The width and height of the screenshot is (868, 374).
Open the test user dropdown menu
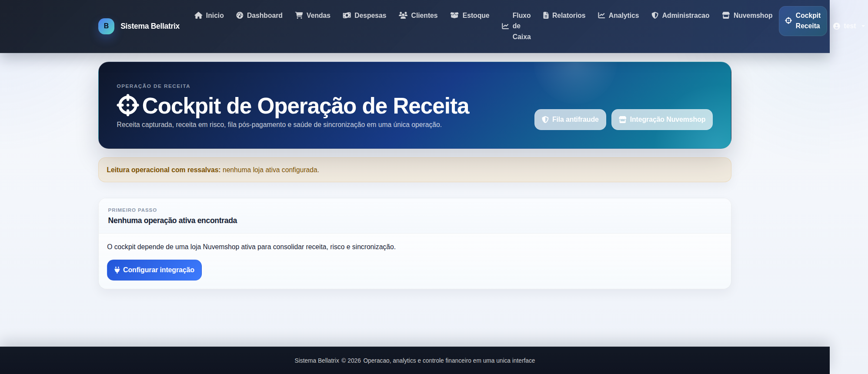(x=848, y=26)
